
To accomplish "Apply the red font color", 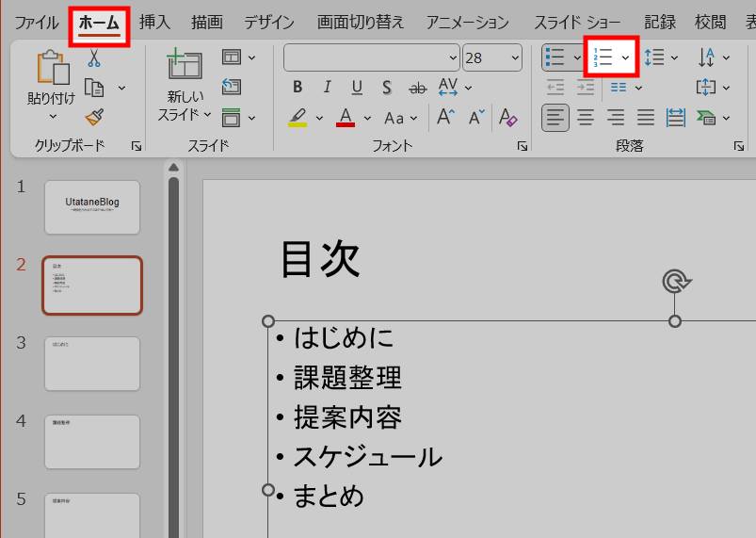I will pos(346,117).
